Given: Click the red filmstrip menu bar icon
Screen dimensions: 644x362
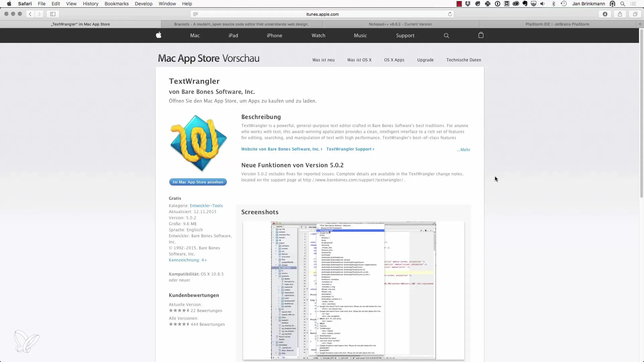Looking at the screenshot, I should (459, 4).
